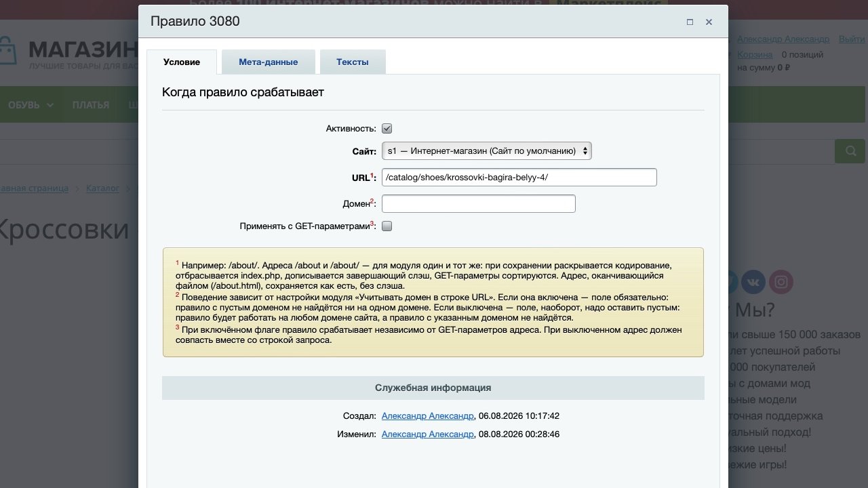Screen dimensions: 868x488
Task: Open creator link Александр Александр in Создал row
Action: pyautogui.click(x=428, y=415)
